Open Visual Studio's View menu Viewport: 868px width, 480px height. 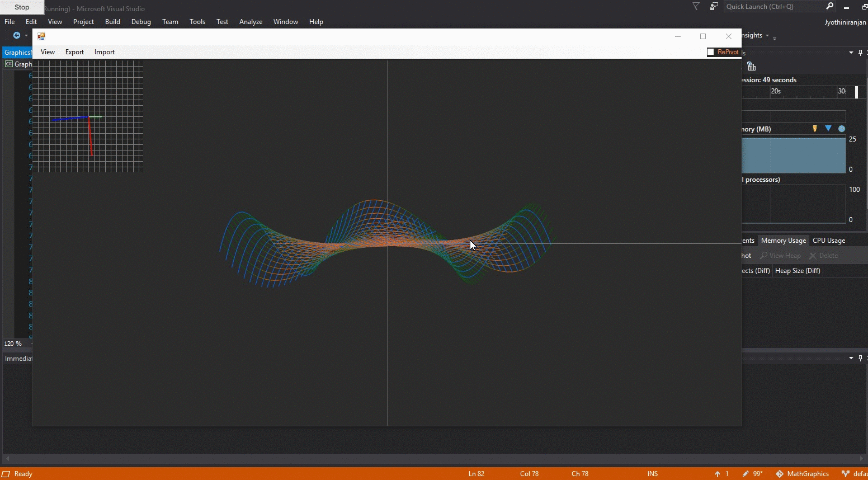(55, 22)
